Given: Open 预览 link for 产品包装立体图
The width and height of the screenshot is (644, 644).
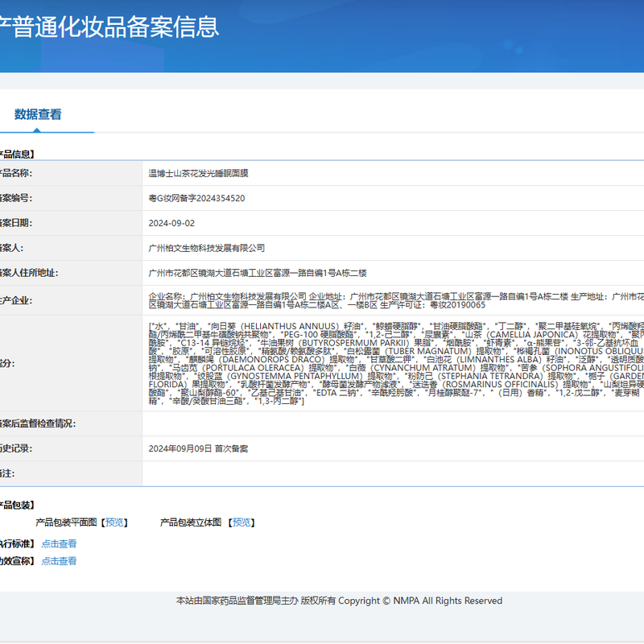Looking at the screenshot, I should pyautogui.click(x=241, y=522).
